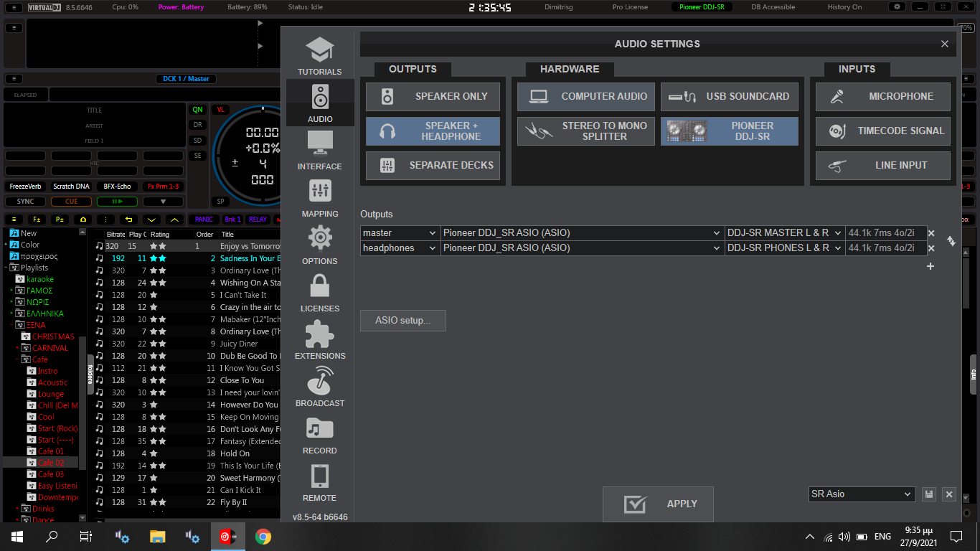Image resolution: width=980 pixels, height=551 pixels.
Task: Remove the master output row
Action: [931, 233]
